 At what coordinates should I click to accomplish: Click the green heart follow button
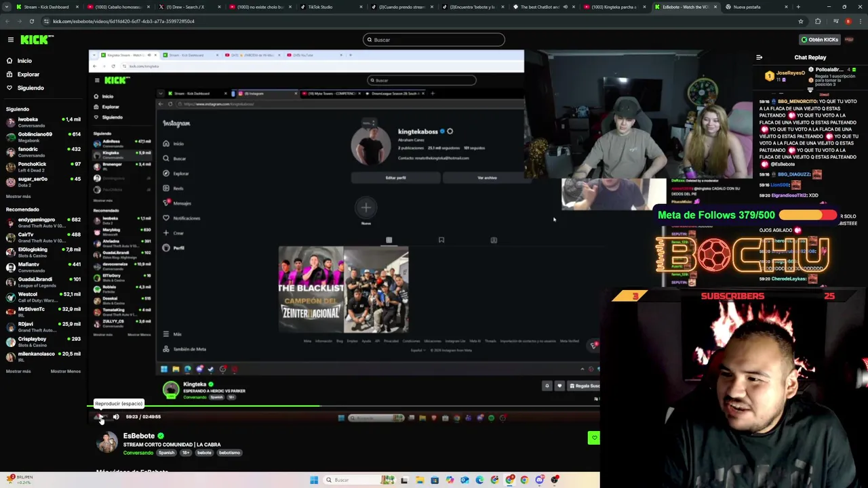(x=594, y=438)
